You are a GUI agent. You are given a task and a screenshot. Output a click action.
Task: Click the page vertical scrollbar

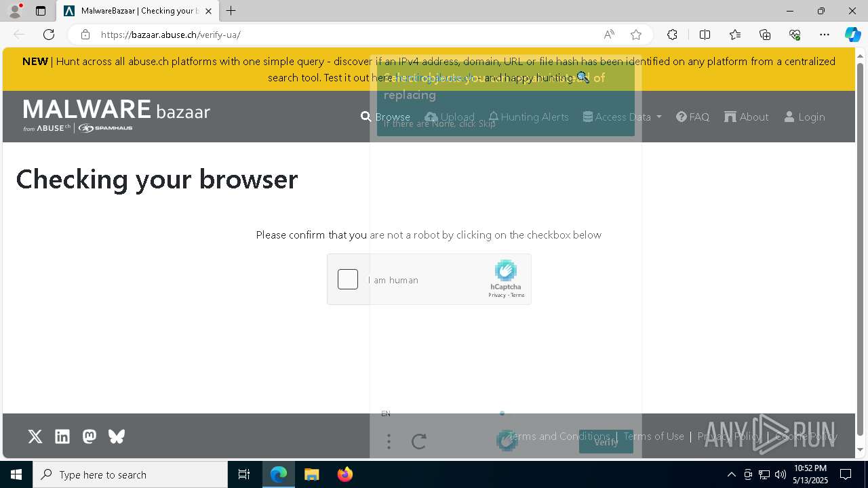pos(861,249)
